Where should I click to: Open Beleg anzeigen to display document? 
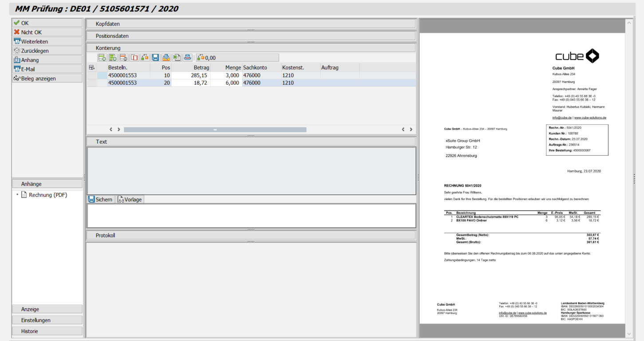click(47, 78)
